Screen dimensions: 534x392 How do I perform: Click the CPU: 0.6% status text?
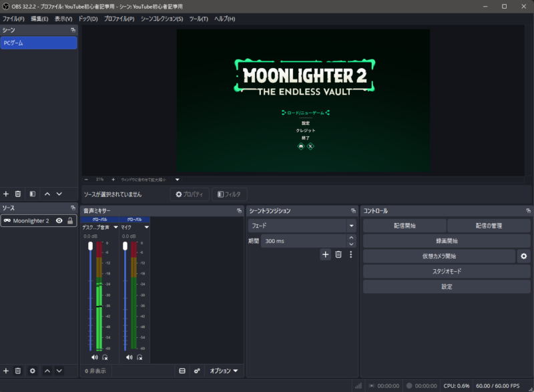click(457, 386)
